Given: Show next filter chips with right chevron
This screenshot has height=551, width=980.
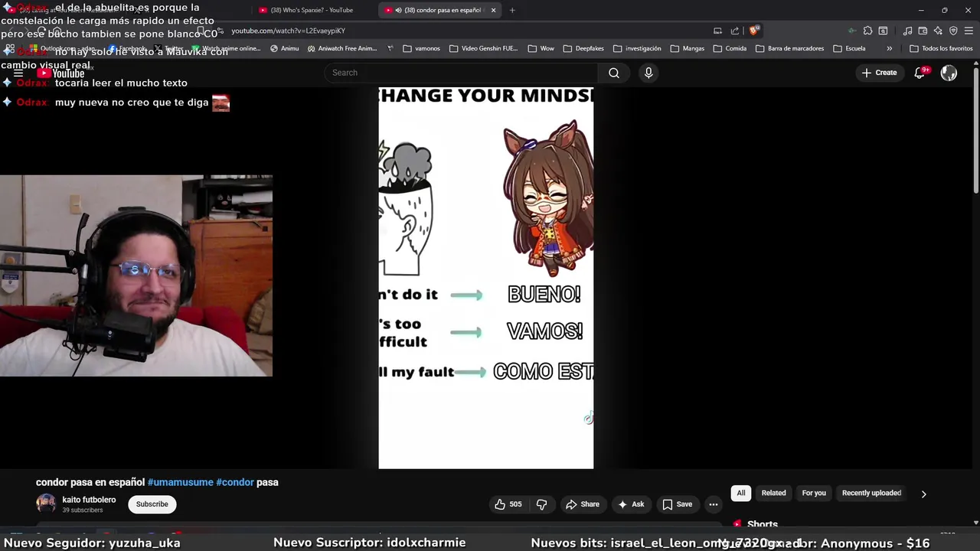Looking at the screenshot, I should (x=923, y=494).
